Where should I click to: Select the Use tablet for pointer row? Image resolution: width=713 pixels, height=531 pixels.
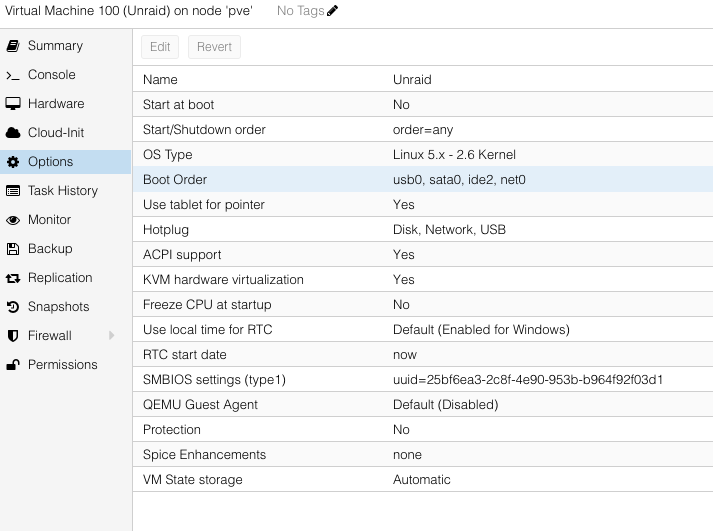coord(423,205)
